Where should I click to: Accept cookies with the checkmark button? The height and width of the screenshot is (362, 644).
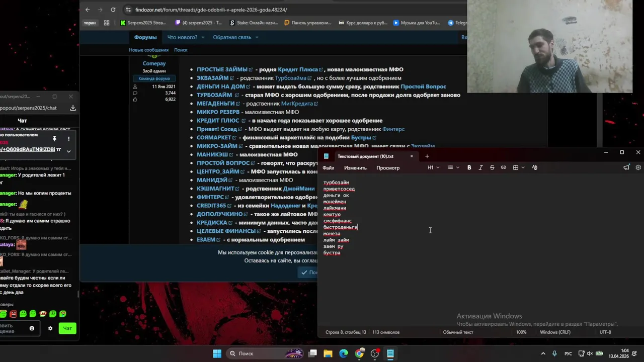309,272
